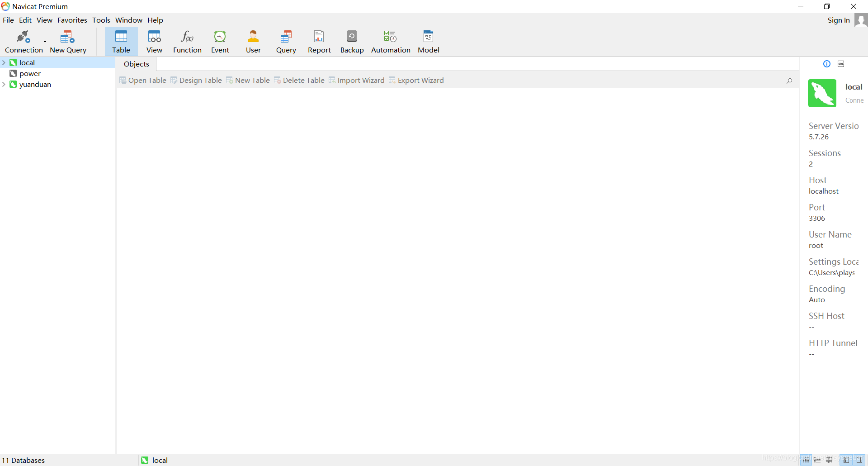The height and width of the screenshot is (466, 868).
Task: Open the Connection dropdown arrow
Action: 45,42
